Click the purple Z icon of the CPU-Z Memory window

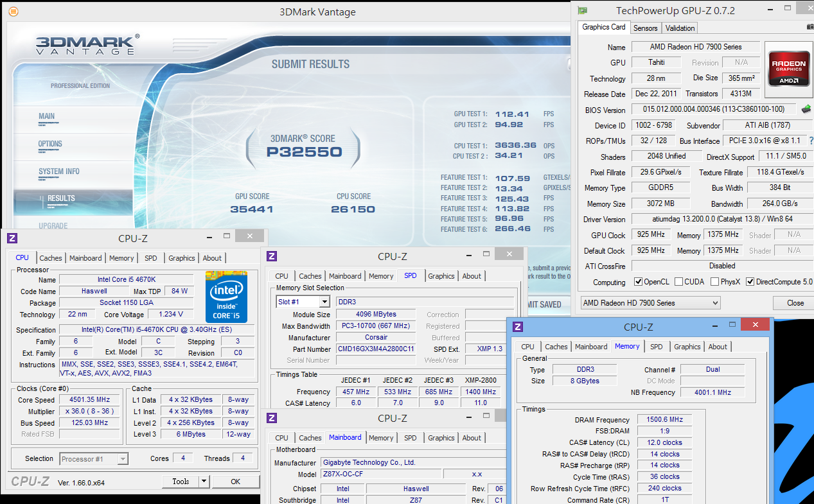pyautogui.click(x=518, y=327)
